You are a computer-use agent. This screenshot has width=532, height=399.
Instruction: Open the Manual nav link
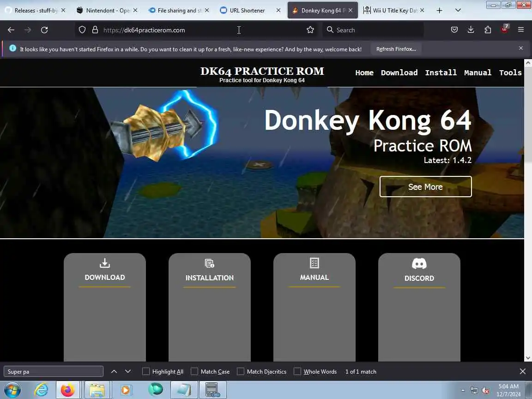coord(478,73)
